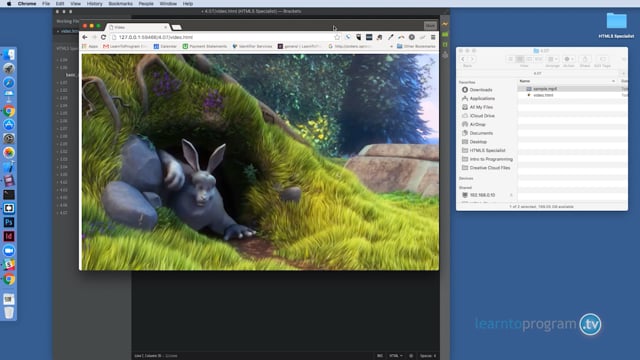Click Brackets Live Preview lightning icon

[445, 24]
